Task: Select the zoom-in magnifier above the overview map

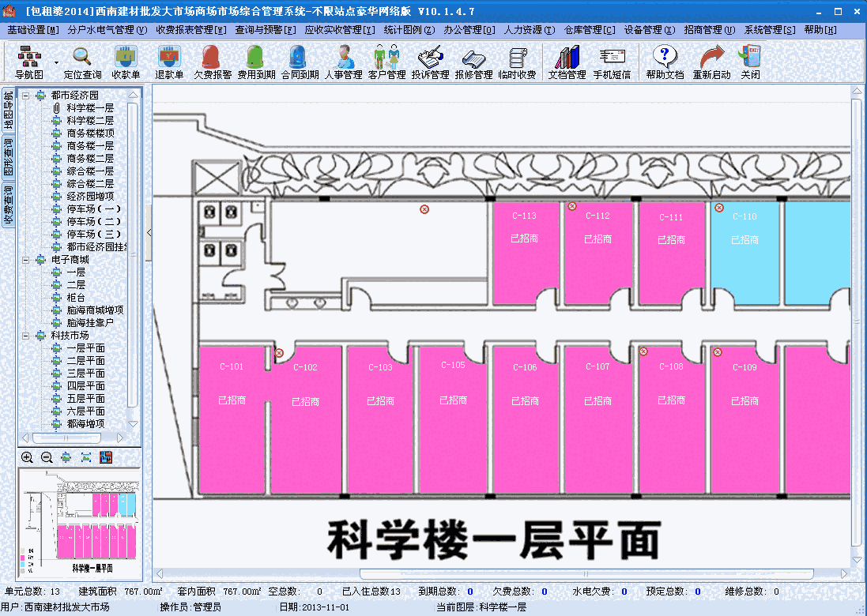Action: pyautogui.click(x=26, y=456)
